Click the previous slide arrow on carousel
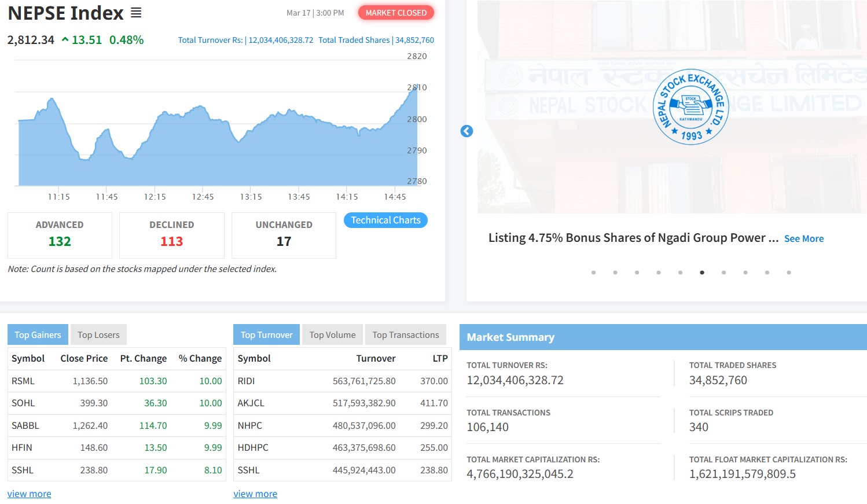Screen dimensions: 867x504 tap(466, 131)
